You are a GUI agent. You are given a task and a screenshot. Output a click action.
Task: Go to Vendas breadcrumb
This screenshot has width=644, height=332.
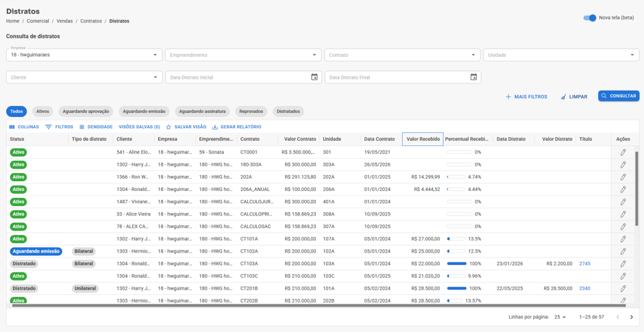click(64, 21)
